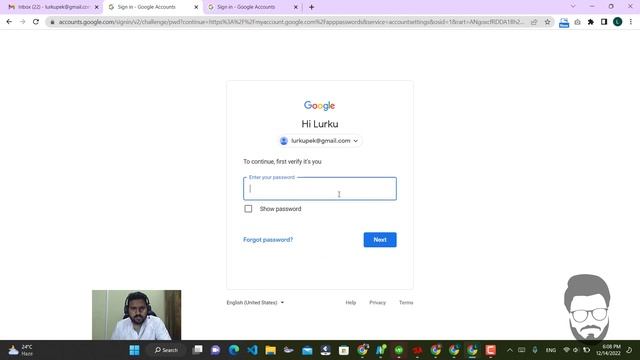Open the English (United States) language dropdown

(x=255, y=302)
